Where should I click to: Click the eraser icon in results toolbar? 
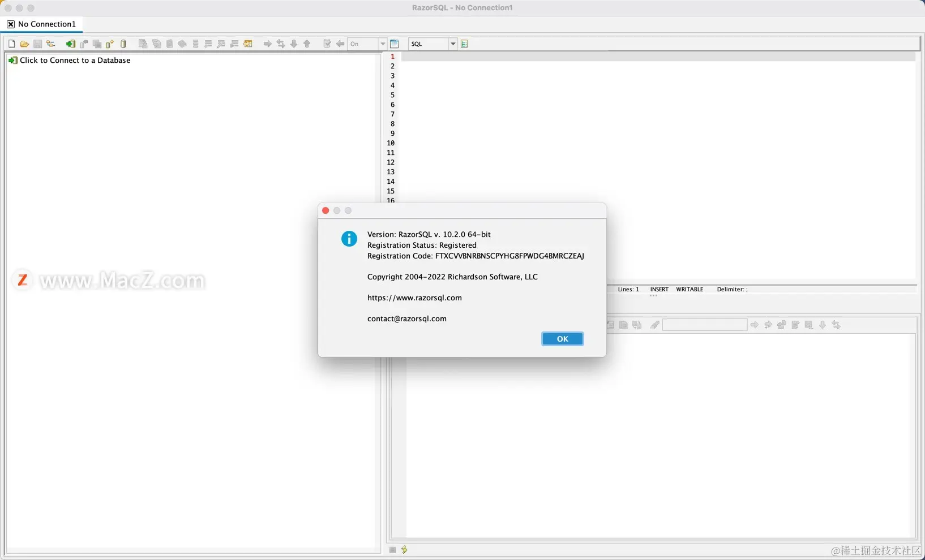tap(655, 325)
